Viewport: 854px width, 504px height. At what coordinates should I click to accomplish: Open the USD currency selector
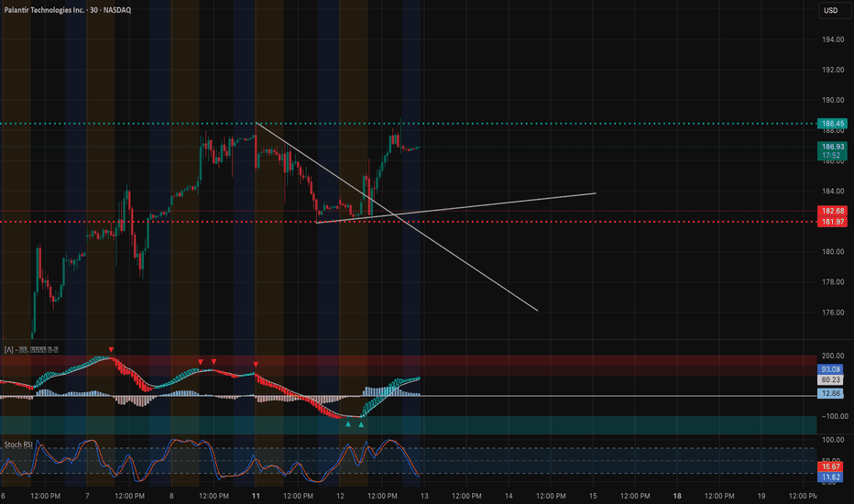coord(833,10)
